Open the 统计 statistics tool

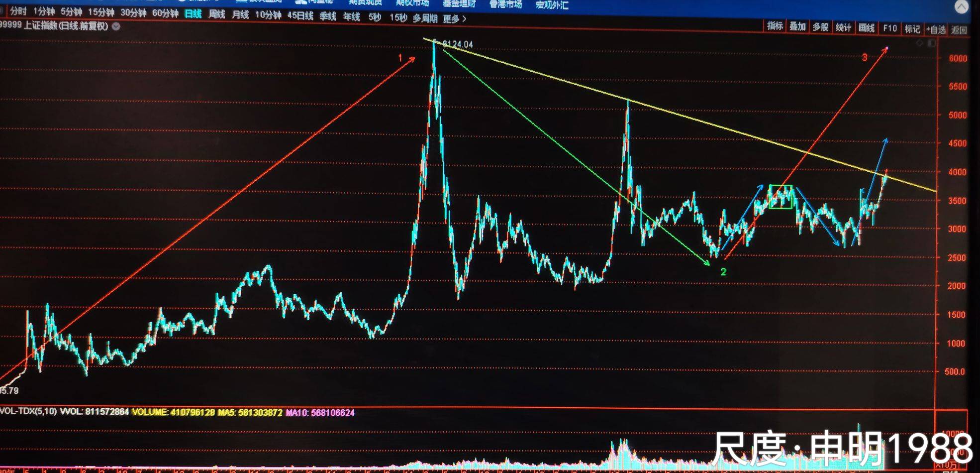pyautogui.click(x=843, y=27)
